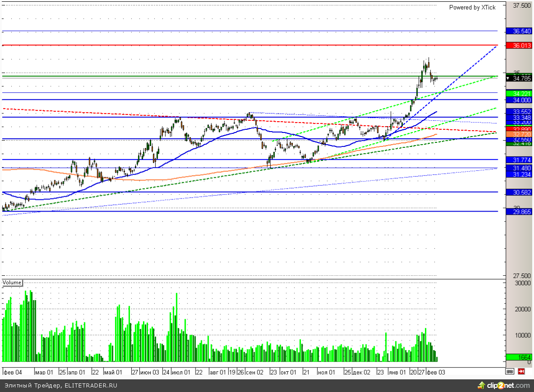Screen dimensions: 534x392
Task: Click the Powered by XTick label
Action: 472,7
